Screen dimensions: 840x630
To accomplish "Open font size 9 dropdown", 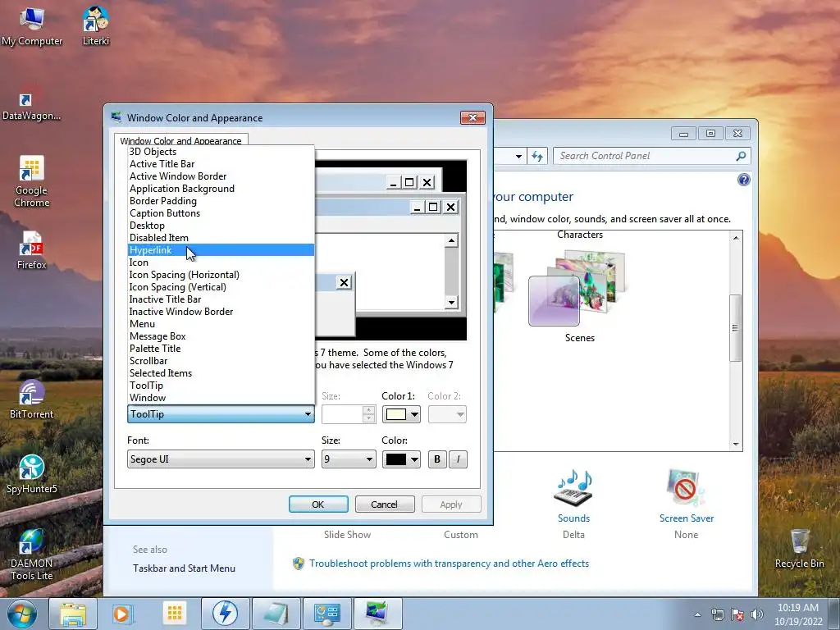I will [x=348, y=459].
